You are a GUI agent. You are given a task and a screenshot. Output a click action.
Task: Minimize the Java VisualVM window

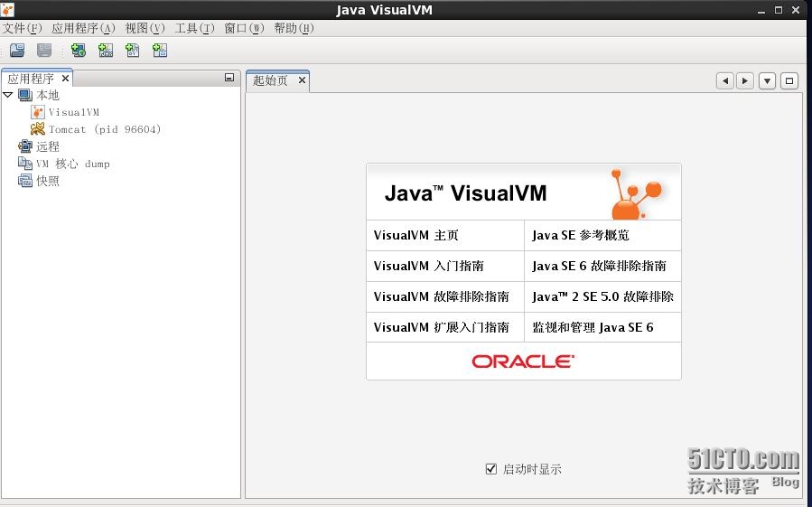coord(761,10)
